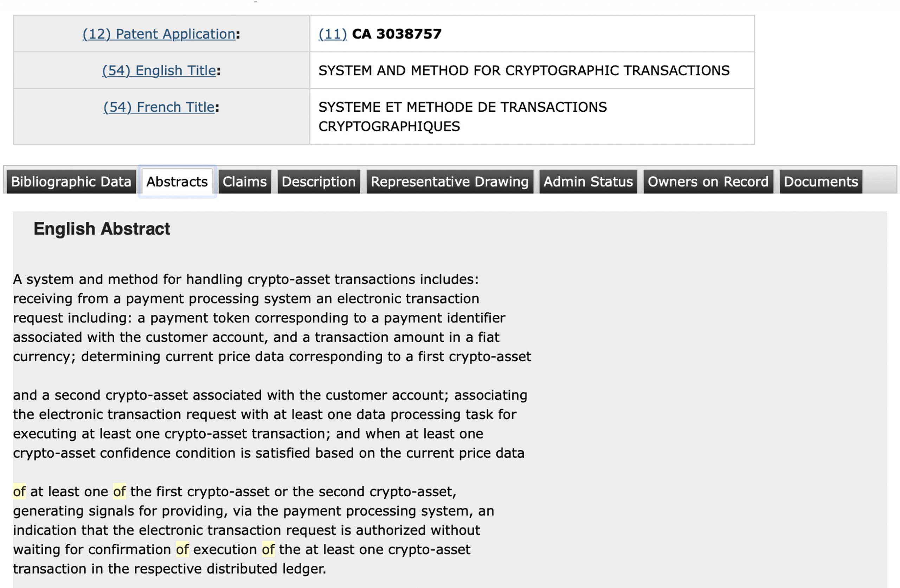View the Representative Drawing tab
The image size is (900, 588).
(450, 182)
